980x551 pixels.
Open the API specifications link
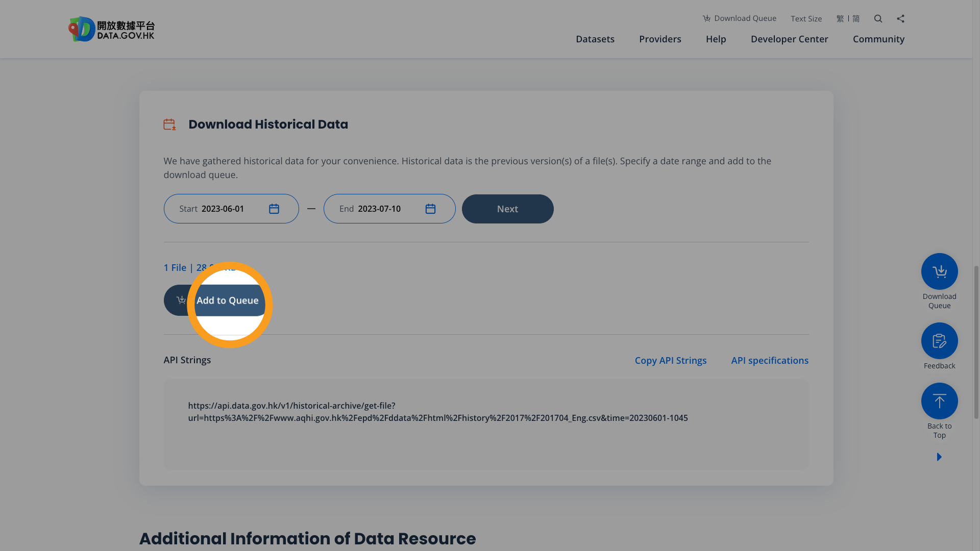pos(770,360)
